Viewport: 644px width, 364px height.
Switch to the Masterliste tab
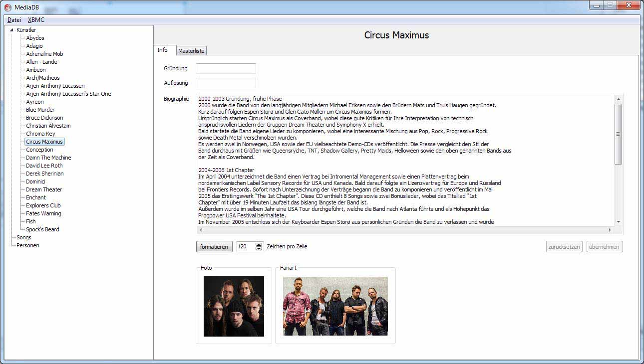[191, 51]
